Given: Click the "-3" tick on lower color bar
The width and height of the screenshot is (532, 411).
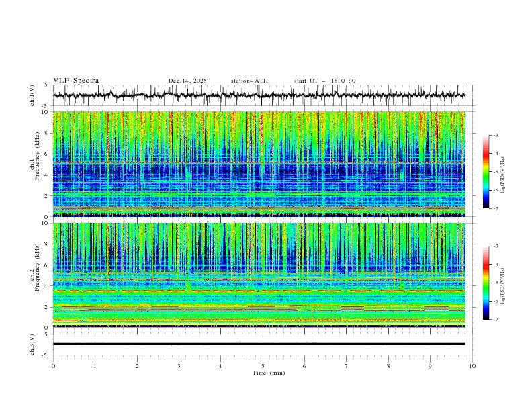Looking at the screenshot, I should (495, 246).
